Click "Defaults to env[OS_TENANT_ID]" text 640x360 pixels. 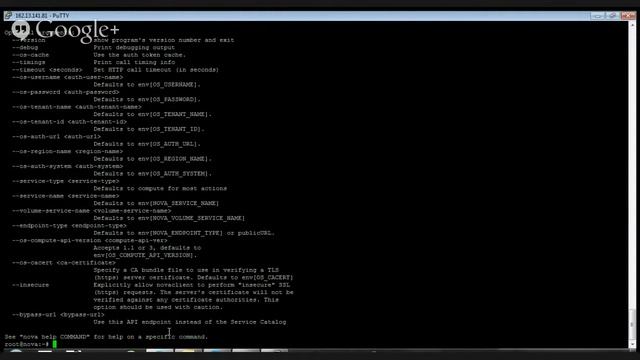149,129
